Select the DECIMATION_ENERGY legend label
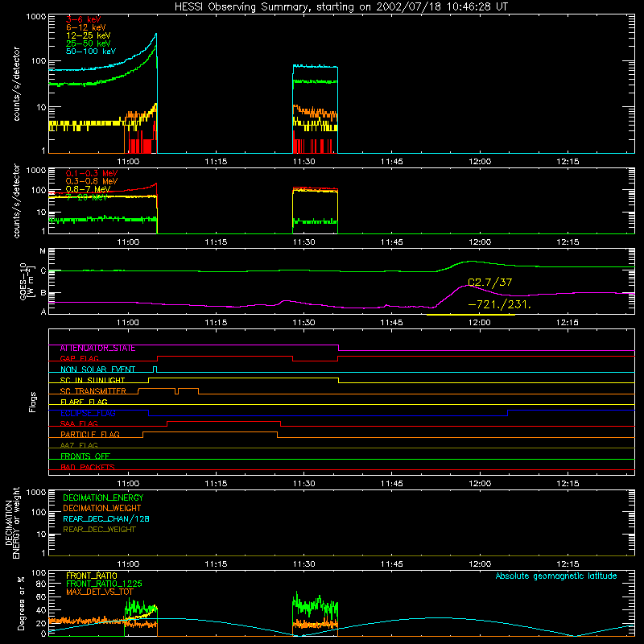The image size is (644, 644). point(103,497)
